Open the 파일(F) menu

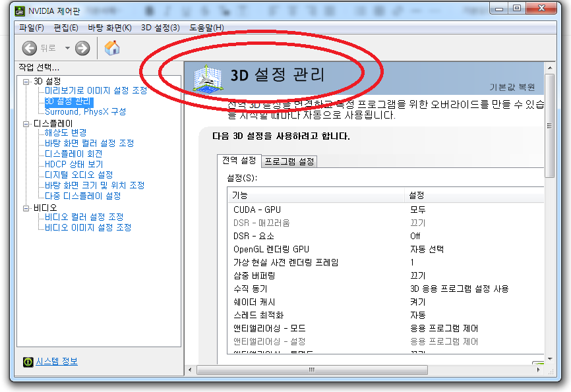tap(31, 28)
